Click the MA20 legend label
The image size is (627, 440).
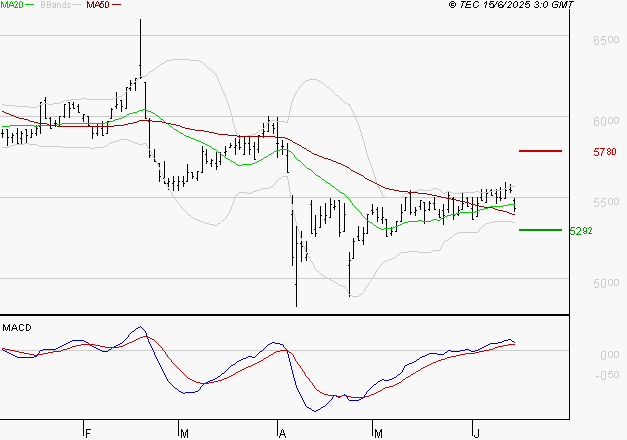pos(12,5)
